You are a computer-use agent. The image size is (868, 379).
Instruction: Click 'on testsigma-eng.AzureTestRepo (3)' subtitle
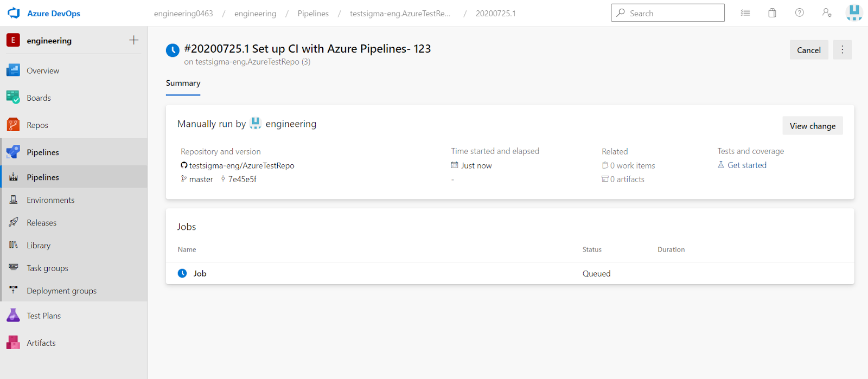click(x=247, y=62)
